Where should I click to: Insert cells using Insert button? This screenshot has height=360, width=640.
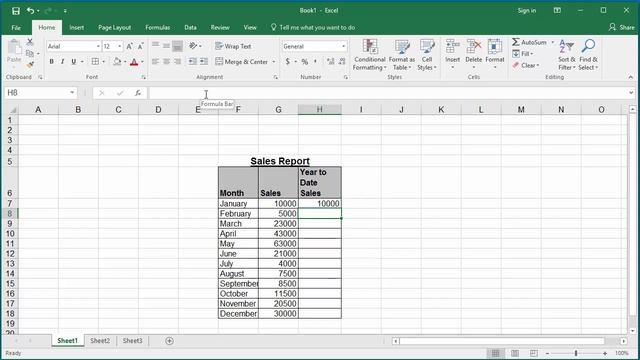452,54
